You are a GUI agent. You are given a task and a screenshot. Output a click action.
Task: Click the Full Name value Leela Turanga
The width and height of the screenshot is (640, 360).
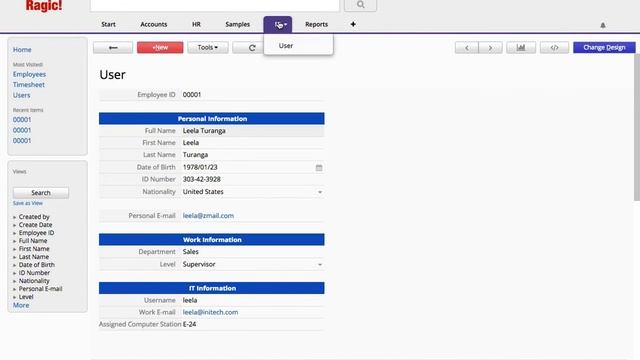click(x=204, y=131)
